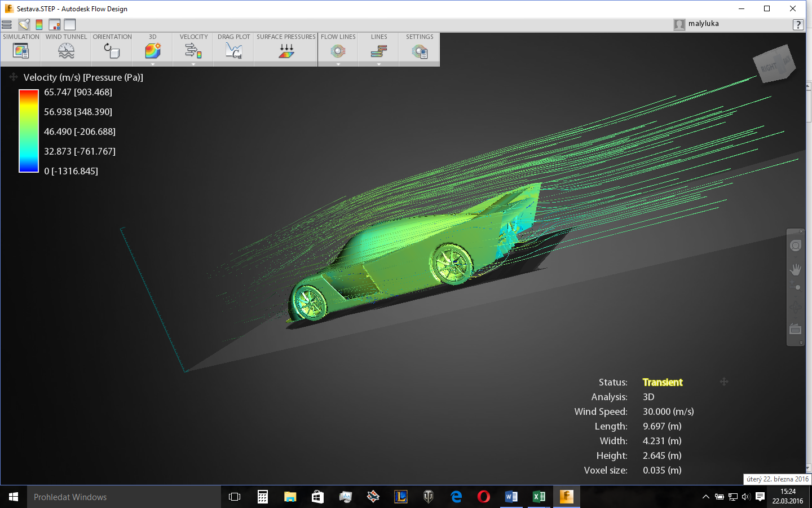
Task: Open the Simulation panel icon
Action: pyautogui.click(x=21, y=51)
